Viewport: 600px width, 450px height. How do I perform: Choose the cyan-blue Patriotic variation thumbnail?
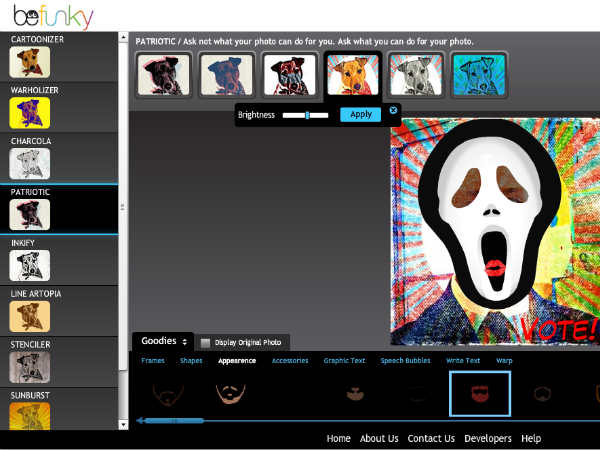coord(479,74)
